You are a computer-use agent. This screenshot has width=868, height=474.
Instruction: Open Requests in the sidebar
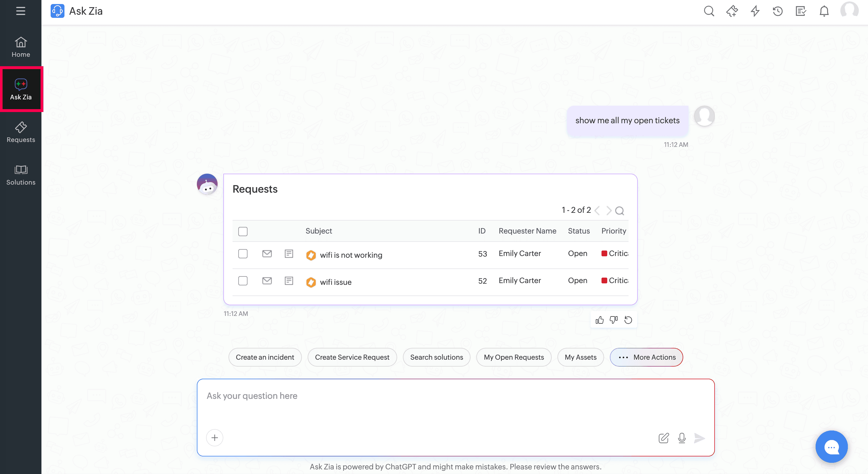pos(20,132)
